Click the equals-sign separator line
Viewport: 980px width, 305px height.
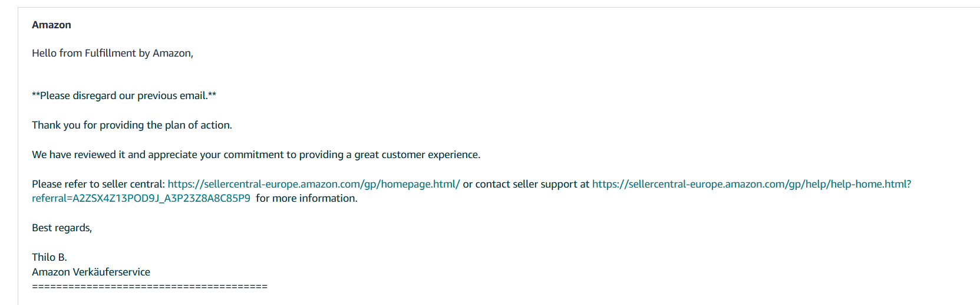(x=149, y=287)
